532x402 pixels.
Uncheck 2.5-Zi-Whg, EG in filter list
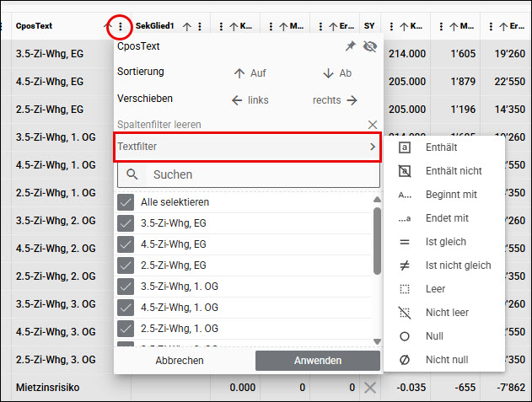[126, 265]
